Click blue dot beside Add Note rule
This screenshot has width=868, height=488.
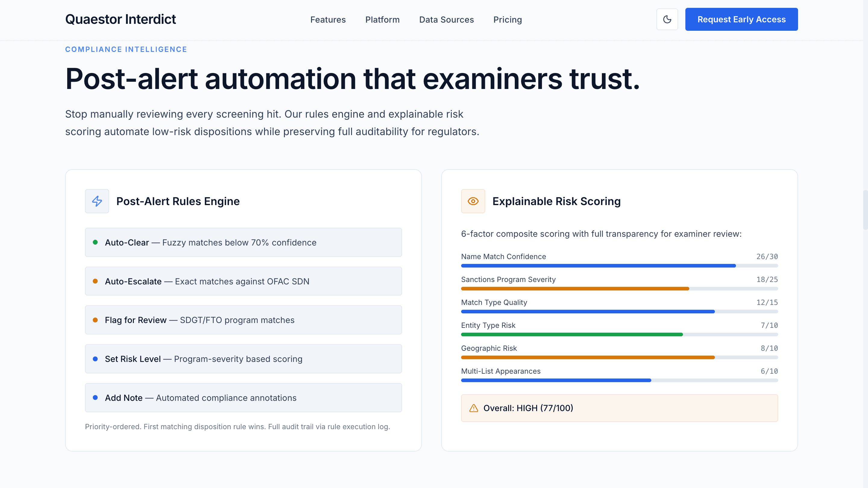pos(95,398)
